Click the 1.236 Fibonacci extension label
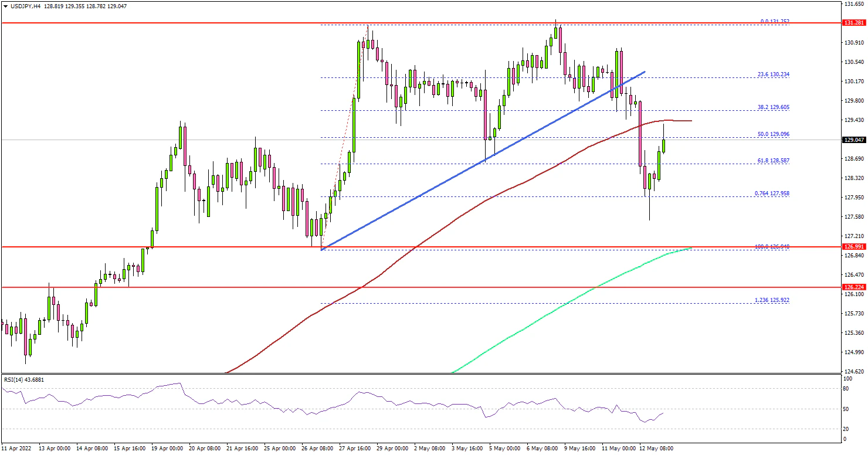The image size is (868, 455). tap(771, 300)
